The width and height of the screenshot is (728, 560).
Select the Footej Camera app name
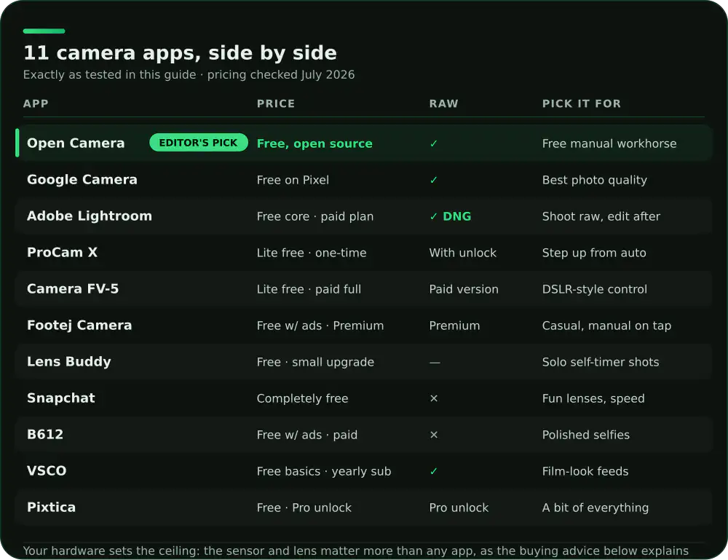tap(79, 325)
